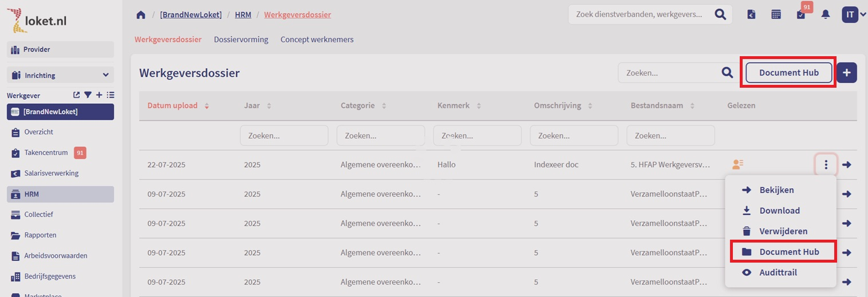
Task: Select Audittrail from the context menu
Action: pyautogui.click(x=778, y=273)
